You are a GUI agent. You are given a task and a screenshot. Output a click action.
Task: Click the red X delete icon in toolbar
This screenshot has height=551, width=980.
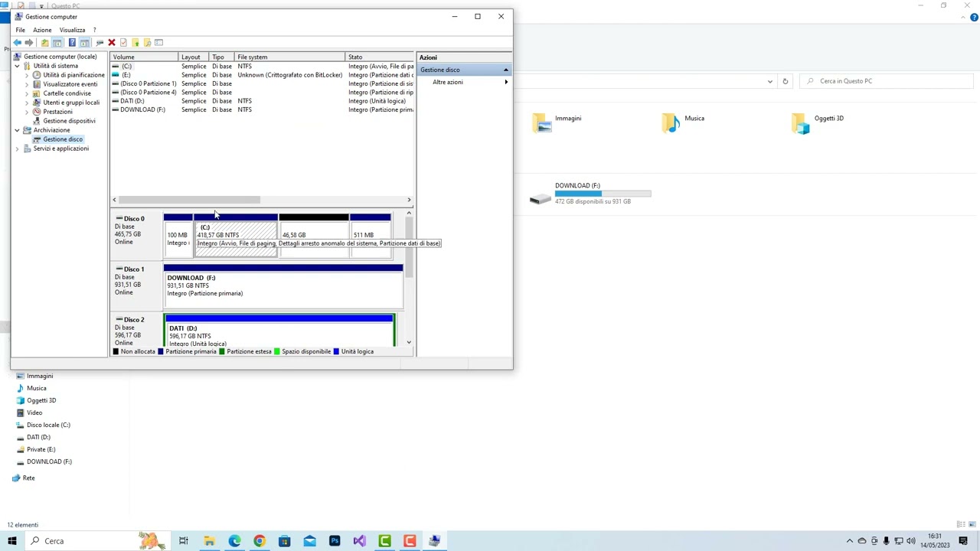112,43
